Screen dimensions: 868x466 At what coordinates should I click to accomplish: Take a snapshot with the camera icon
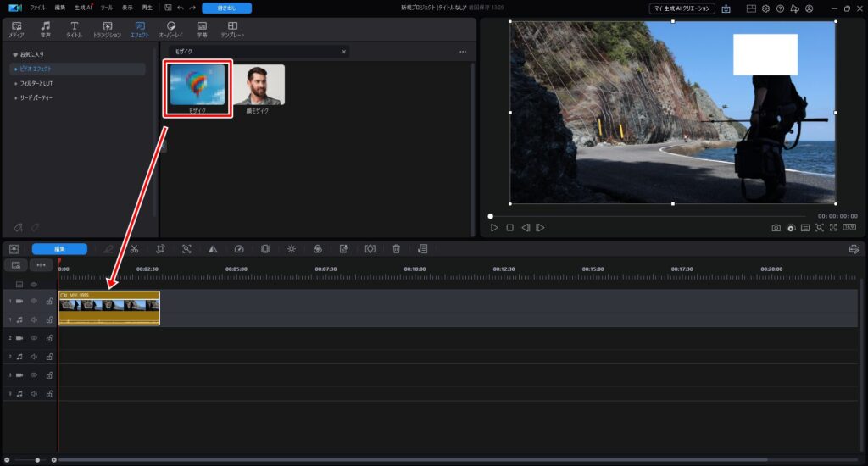776,228
